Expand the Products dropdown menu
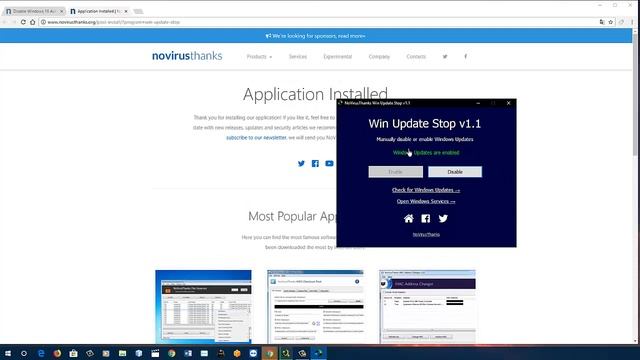Viewport: 640px width, 360px height. pyautogui.click(x=259, y=56)
